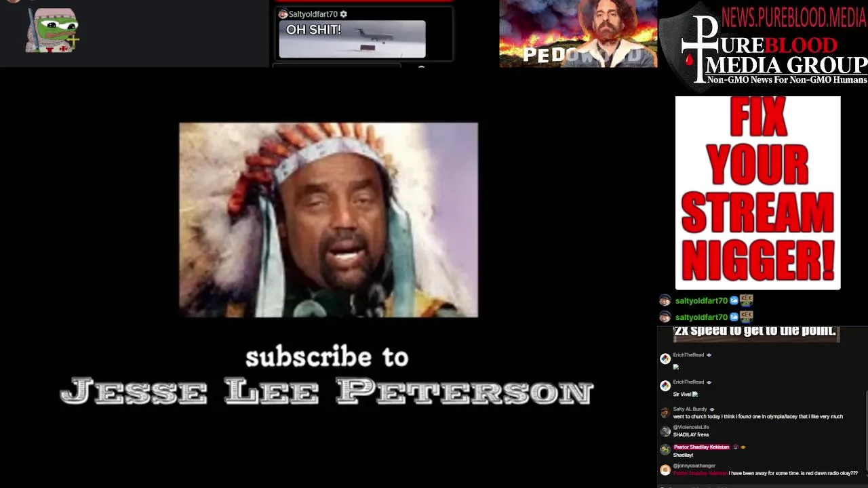The width and height of the screenshot is (868, 488).
Task: Click the Saltyoldfart70 avatar above airplane GIF
Action: (283, 14)
